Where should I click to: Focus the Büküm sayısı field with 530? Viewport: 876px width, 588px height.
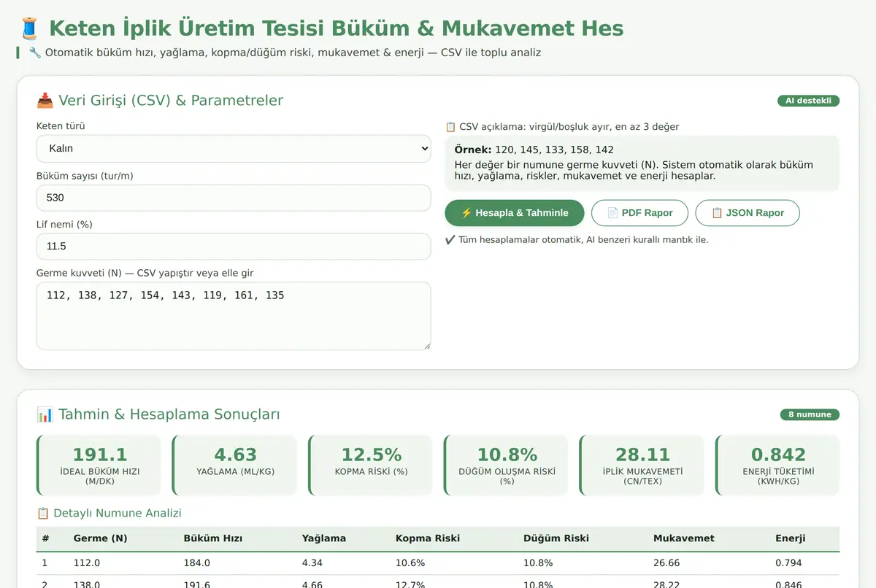[234, 198]
